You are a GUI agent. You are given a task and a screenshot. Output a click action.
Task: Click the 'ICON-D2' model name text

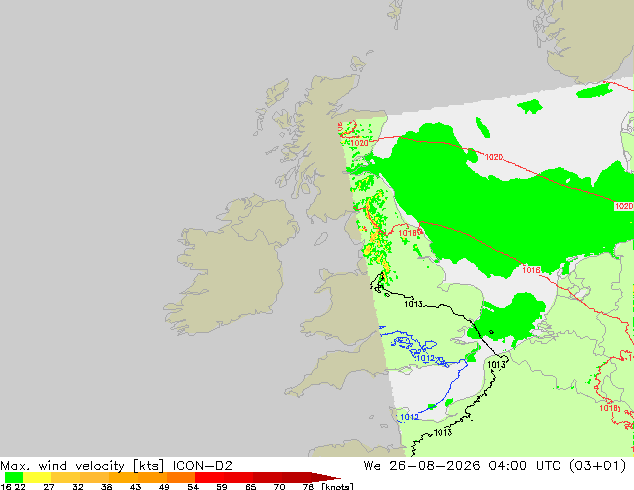pyautogui.click(x=203, y=466)
